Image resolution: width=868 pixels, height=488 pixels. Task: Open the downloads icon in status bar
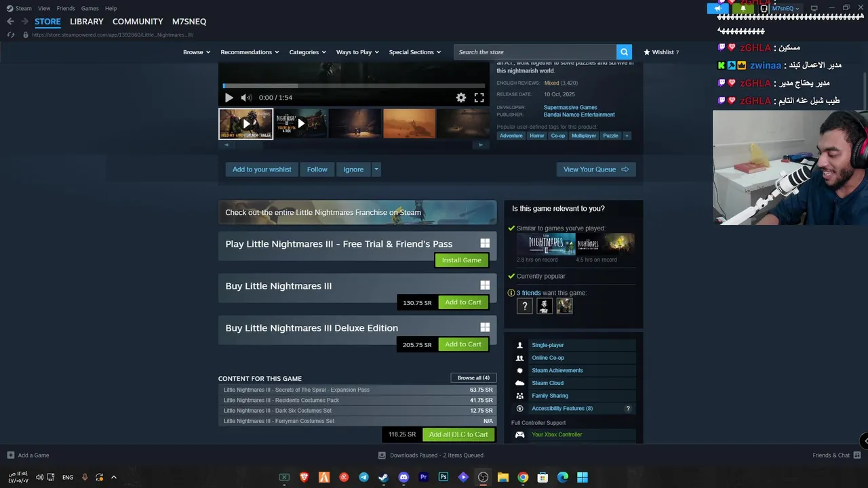pyautogui.click(x=382, y=455)
